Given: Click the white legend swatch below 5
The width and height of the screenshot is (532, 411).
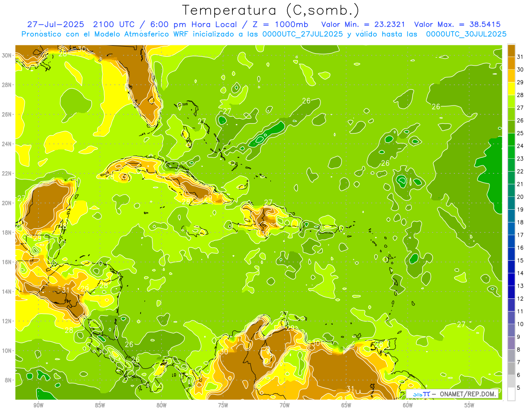Looking at the screenshot, I should [x=511, y=394].
